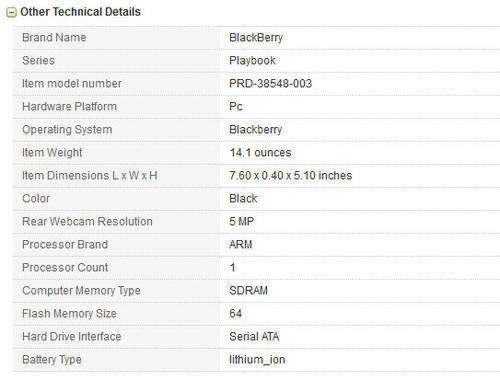Click the Operating System row label
The image size is (500, 380).
point(67,130)
